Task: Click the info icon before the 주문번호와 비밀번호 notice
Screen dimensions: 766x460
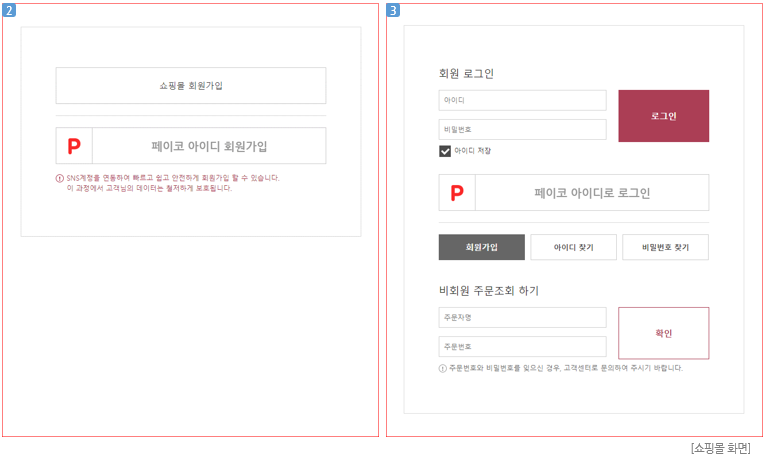Action: (x=443, y=368)
